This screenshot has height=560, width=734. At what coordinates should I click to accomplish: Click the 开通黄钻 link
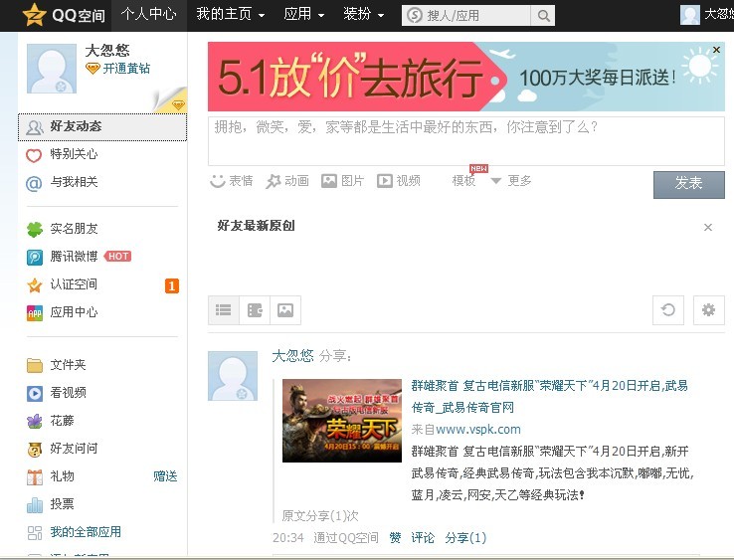126,69
